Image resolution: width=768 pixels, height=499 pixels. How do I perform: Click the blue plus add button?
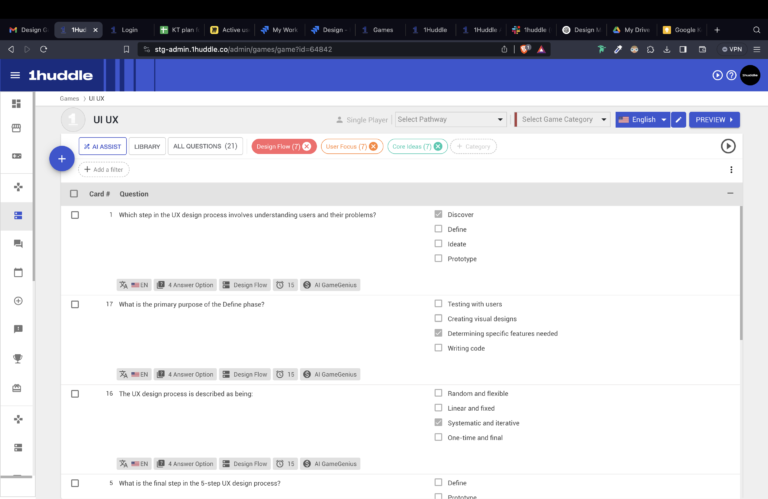(61, 158)
